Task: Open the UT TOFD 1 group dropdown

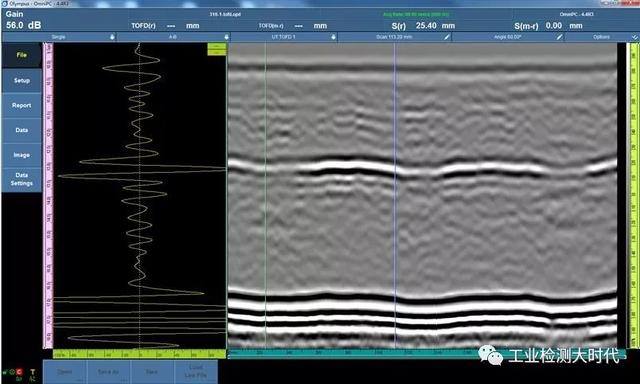Action: (333, 37)
